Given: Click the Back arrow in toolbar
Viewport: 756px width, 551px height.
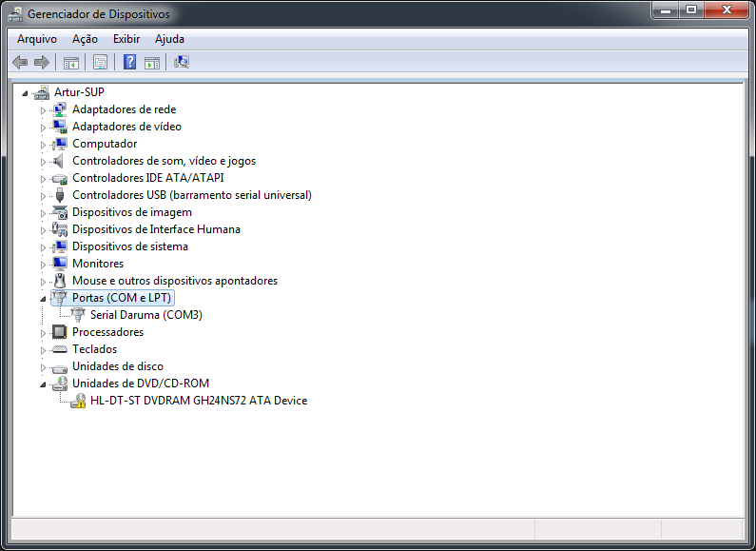Looking at the screenshot, I should click(x=20, y=62).
